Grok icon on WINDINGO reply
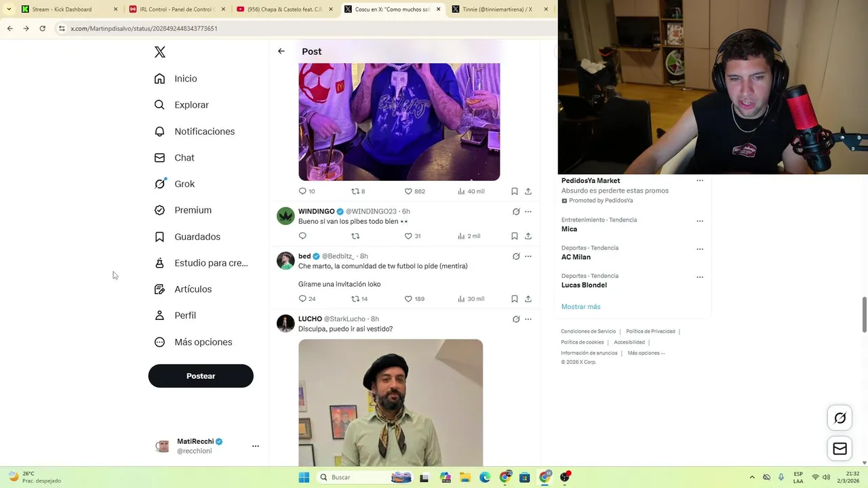This screenshot has height=488, width=868. [516, 211]
